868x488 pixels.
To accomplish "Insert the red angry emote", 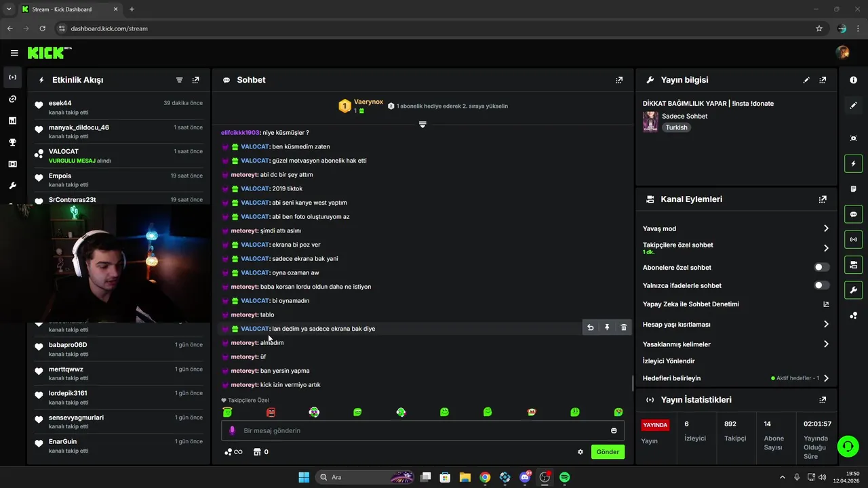I will click(x=271, y=412).
